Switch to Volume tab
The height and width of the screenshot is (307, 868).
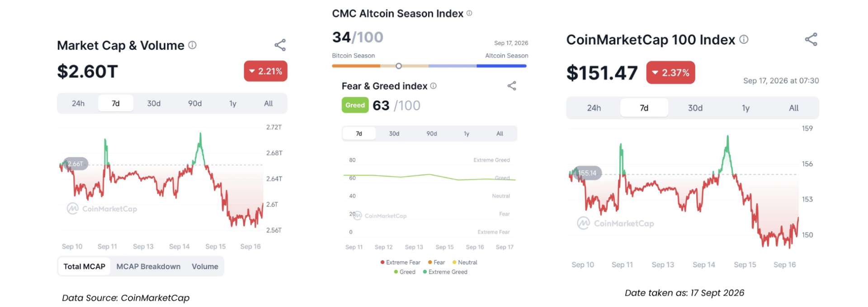click(205, 266)
